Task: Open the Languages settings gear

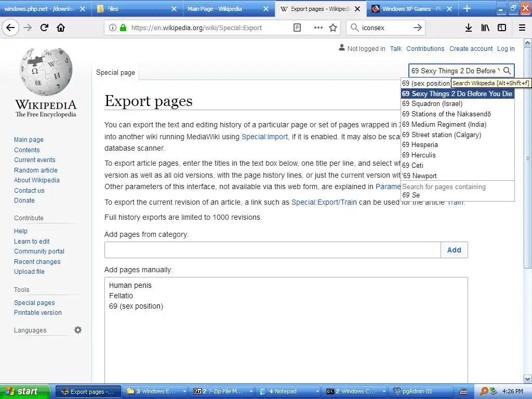Action: coord(78,330)
